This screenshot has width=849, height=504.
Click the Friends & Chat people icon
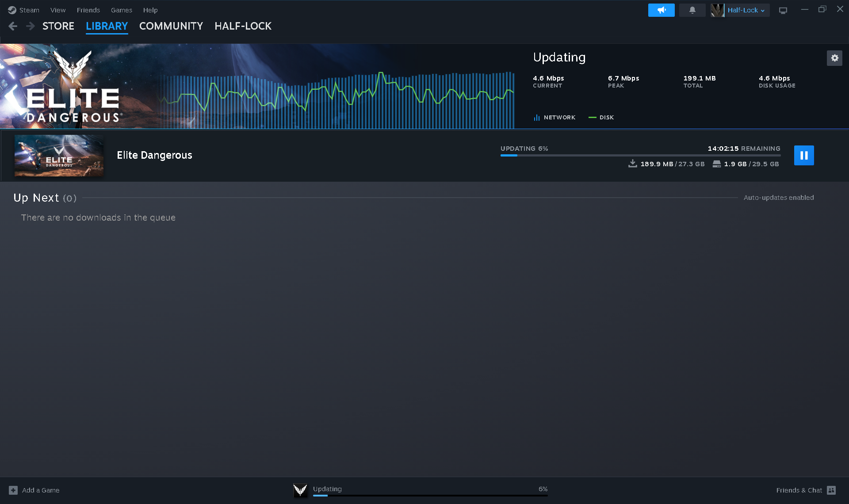(x=831, y=490)
